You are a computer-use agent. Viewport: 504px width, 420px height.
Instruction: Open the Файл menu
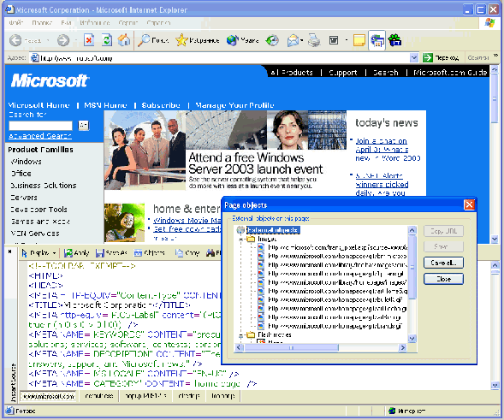pos(16,23)
